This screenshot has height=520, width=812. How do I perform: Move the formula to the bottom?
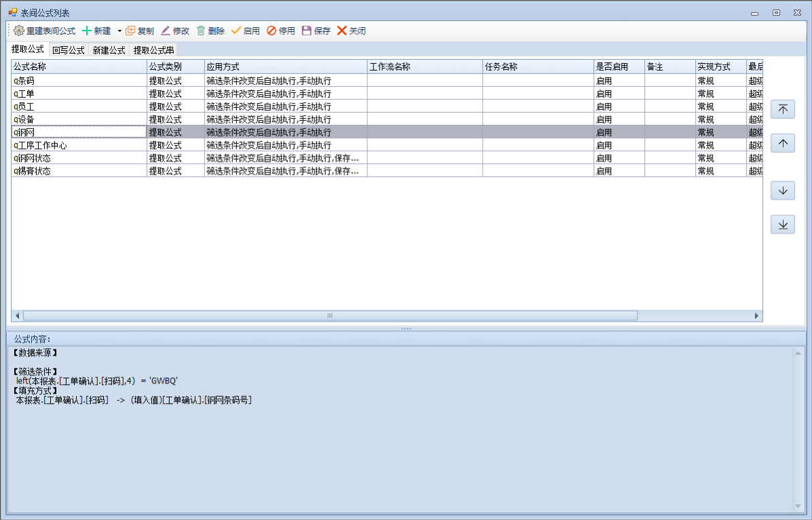point(783,225)
